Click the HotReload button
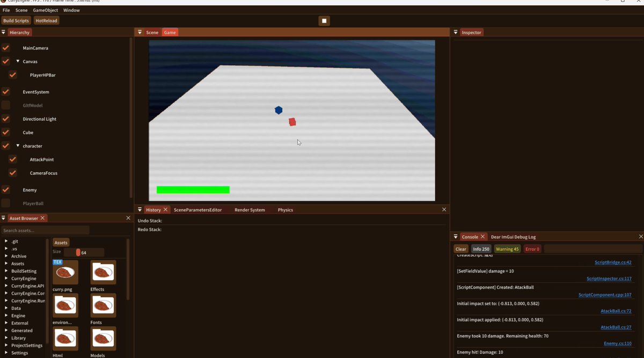Image resolution: width=644 pixels, height=358 pixels. pyautogui.click(x=46, y=20)
